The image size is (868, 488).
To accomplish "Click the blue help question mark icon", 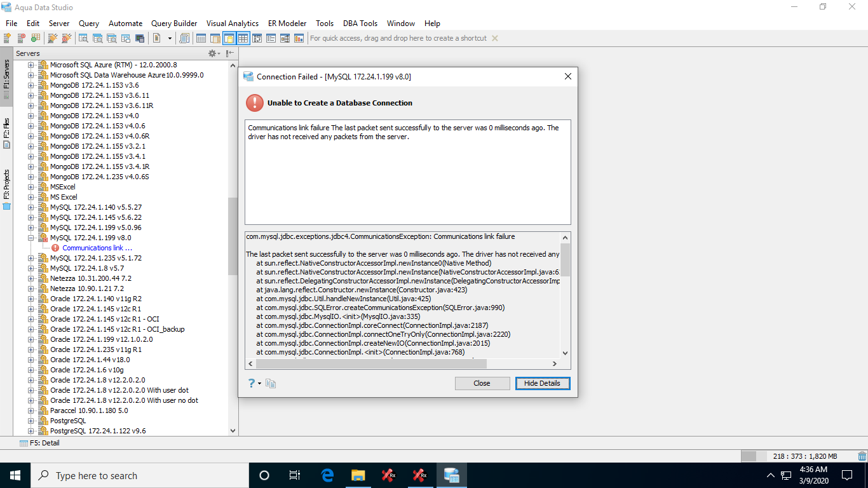I will (252, 383).
